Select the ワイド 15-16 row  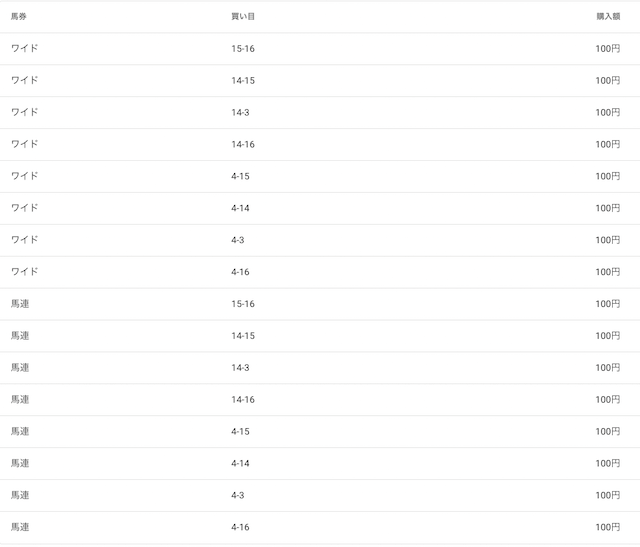click(320, 49)
